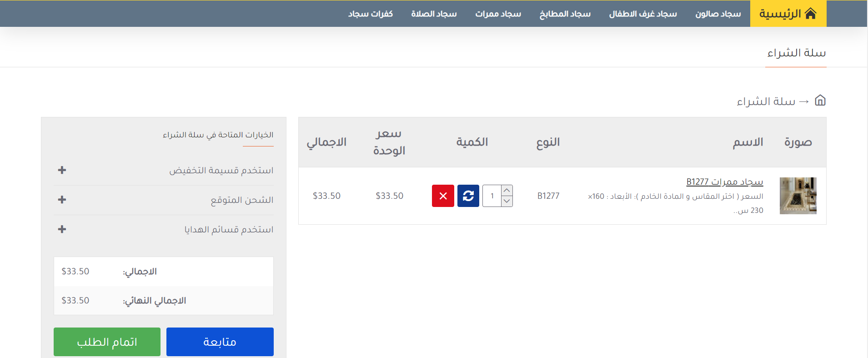The height and width of the screenshot is (358, 868).
Task: Go to سجاد غرف الاطفال category
Action: point(643,14)
